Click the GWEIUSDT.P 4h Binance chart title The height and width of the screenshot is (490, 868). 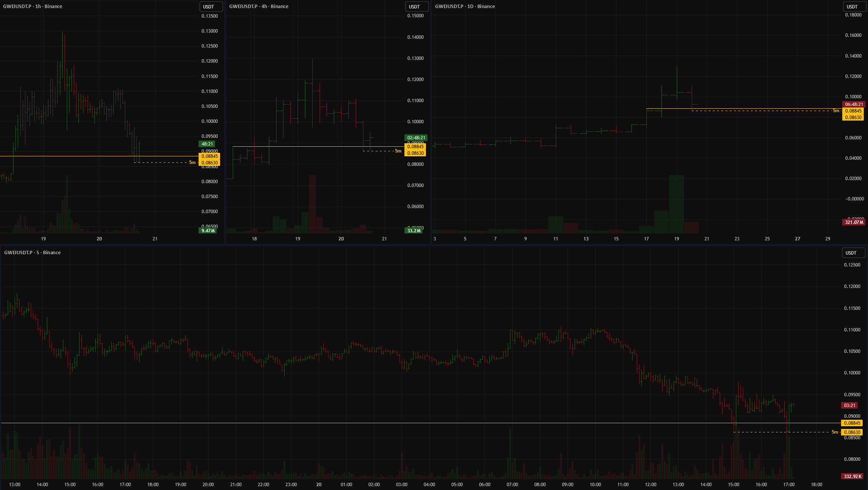pos(258,7)
